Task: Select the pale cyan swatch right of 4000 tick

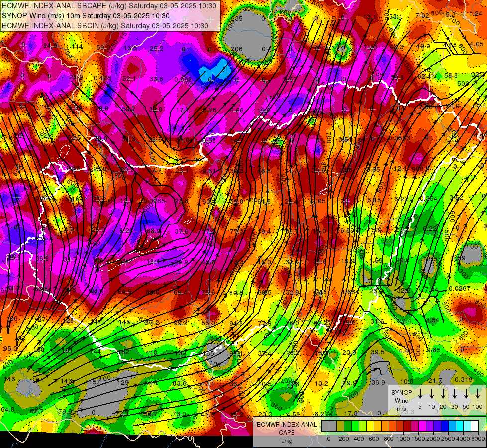Action: 467,426
